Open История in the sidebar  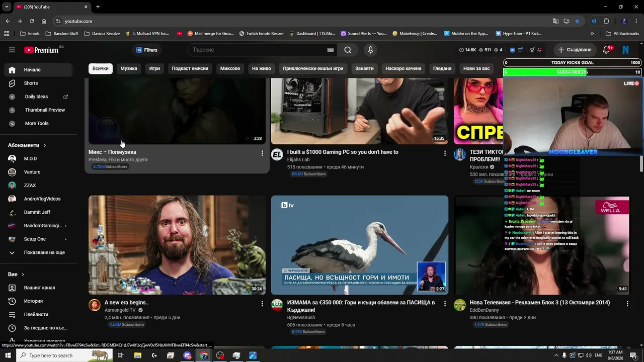tap(39, 301)
